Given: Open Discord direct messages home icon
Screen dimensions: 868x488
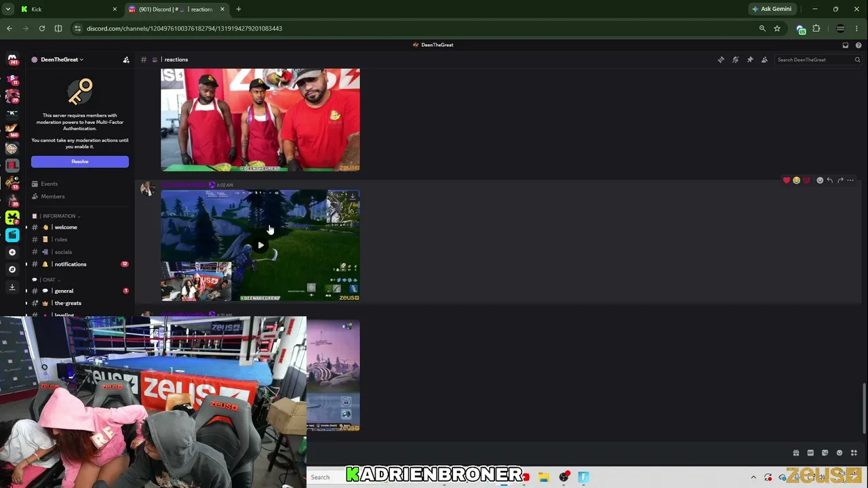Looking at the screenshot, I should coord(12,60).
